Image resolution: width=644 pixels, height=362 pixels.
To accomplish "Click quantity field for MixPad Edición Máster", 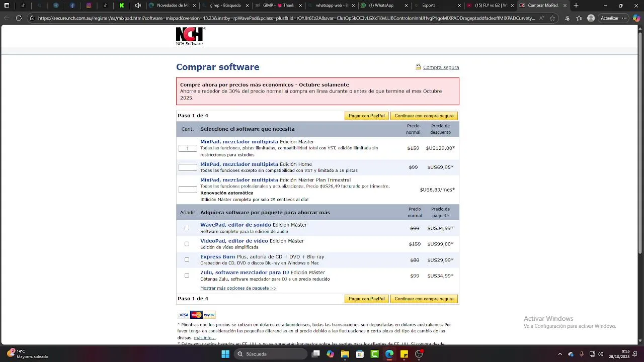I will pos(188,148).
